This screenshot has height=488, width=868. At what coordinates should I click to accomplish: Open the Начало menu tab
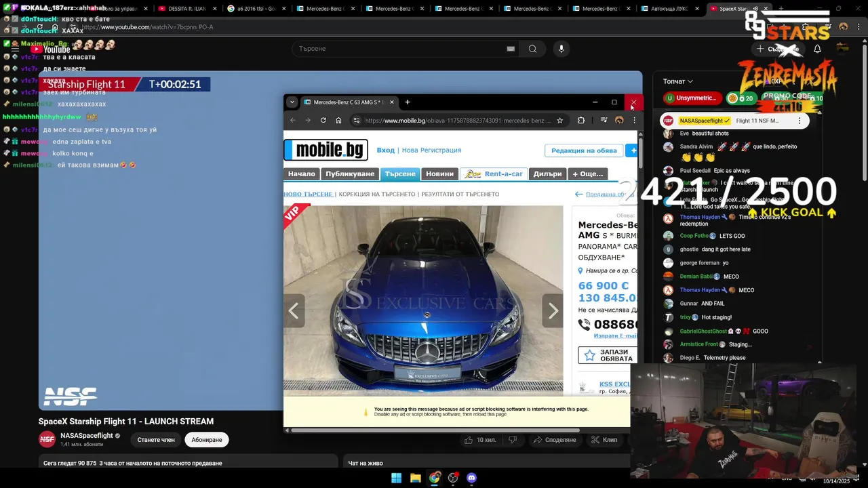click(302, 174)
